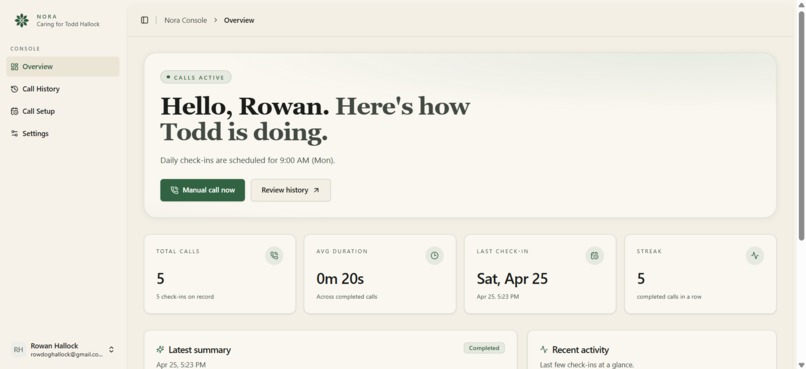Click the Settings sliders icon
The height and width of the screenshot is (369, 806).
(x=14, y=134)
